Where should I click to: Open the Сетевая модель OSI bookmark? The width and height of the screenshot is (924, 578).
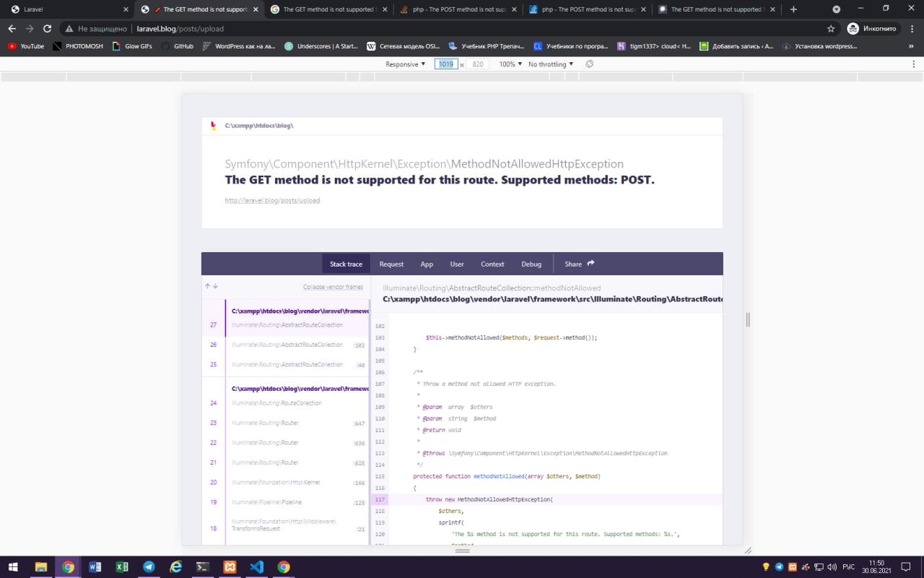tap(403, 46)
